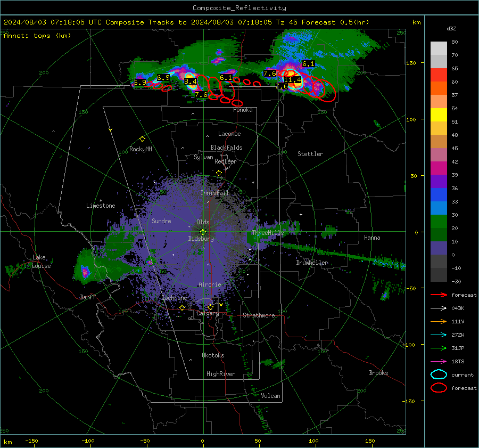Pick the red 65–60 dBZ color swatch
Viewport: 479px width, 448px height.
(439, 75)
